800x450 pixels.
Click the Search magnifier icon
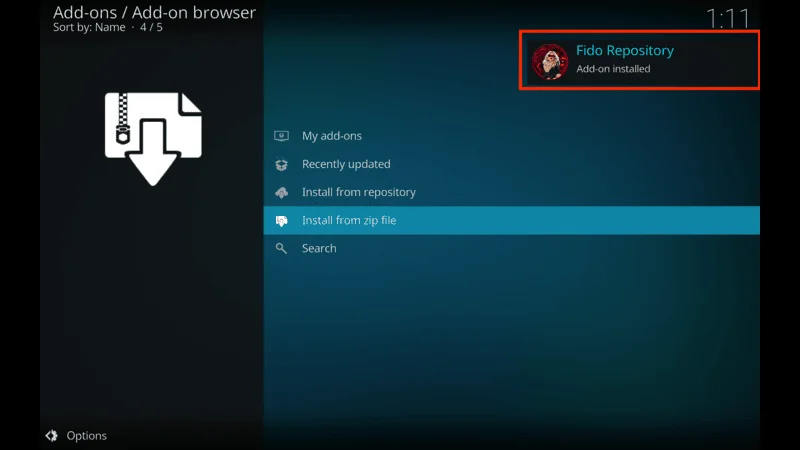[281, 248]
